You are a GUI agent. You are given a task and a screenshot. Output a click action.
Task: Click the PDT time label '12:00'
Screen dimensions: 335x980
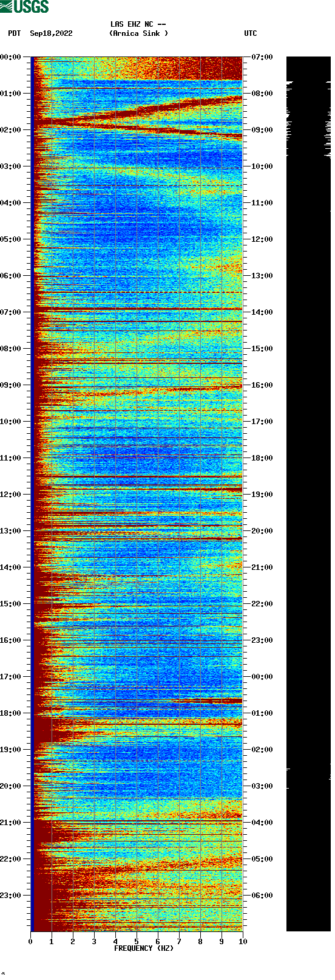(11, 495)
